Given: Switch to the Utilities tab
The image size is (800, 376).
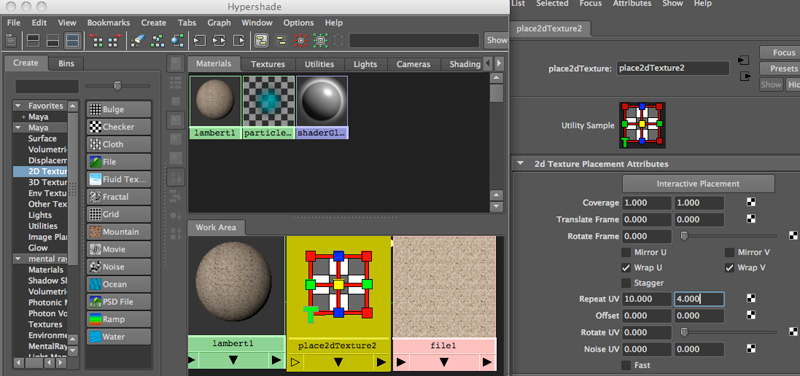Looking at the screenshot, I should coord(319,64).
